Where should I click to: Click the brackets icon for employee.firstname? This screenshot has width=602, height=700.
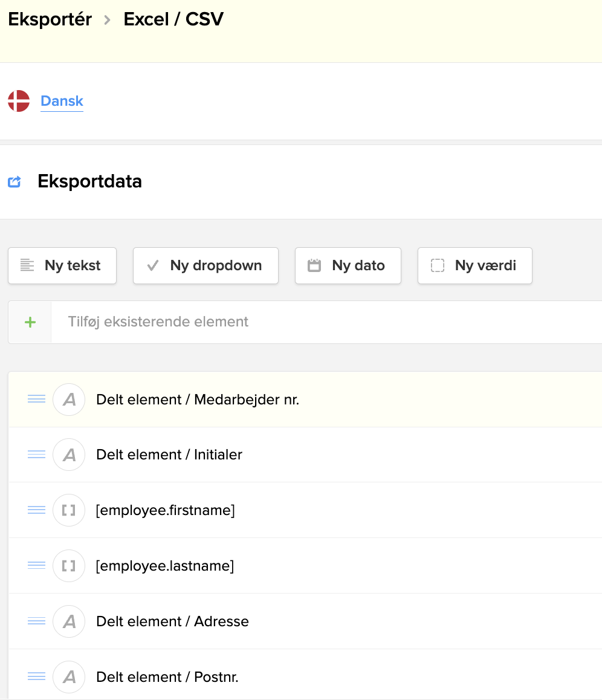pyautogui.click(x=69, y=510)
